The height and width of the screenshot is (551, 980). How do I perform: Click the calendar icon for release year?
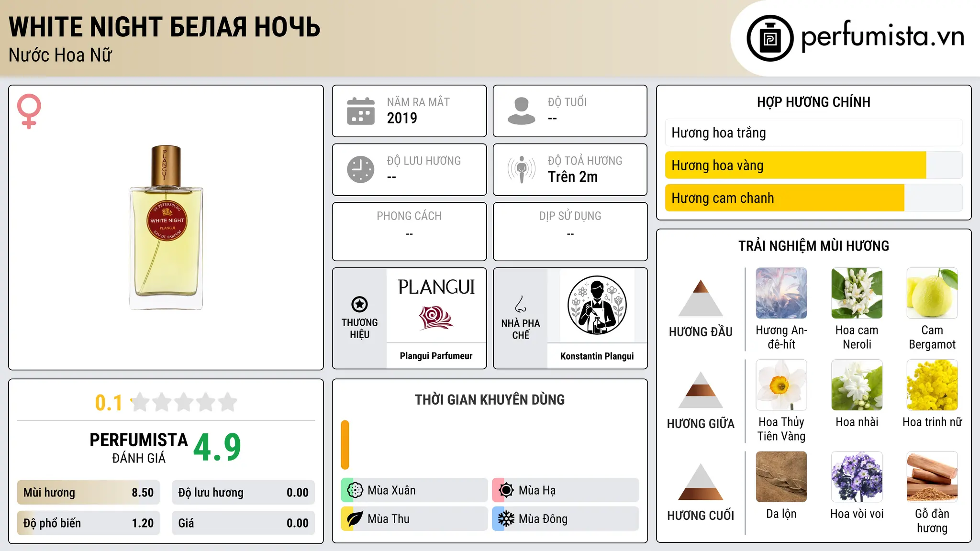point(361,111)
